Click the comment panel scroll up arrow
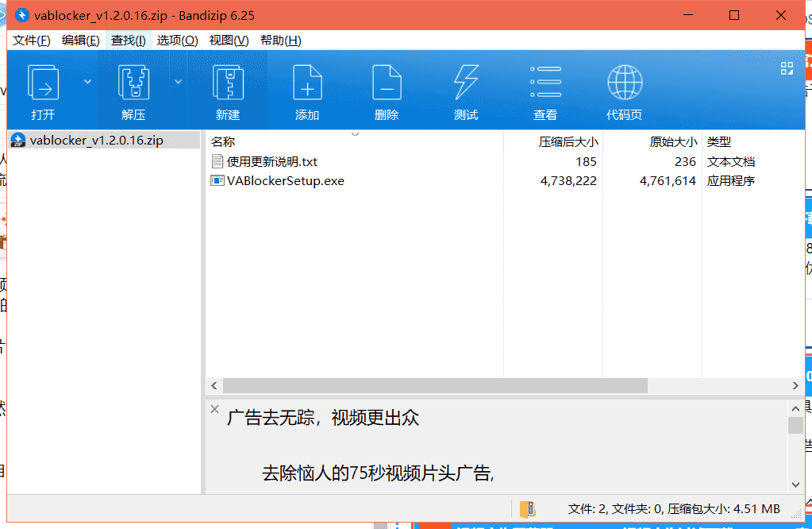 [795, 409]
